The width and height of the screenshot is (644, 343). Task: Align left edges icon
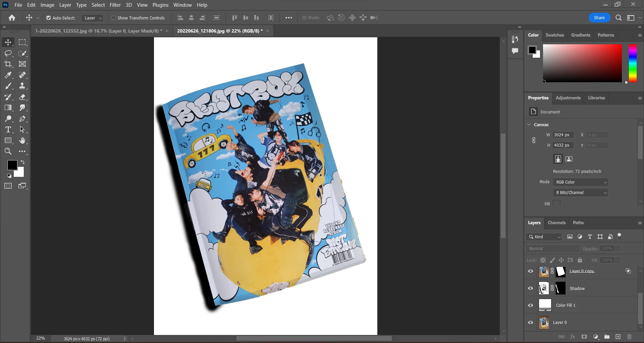pos(180,18)
